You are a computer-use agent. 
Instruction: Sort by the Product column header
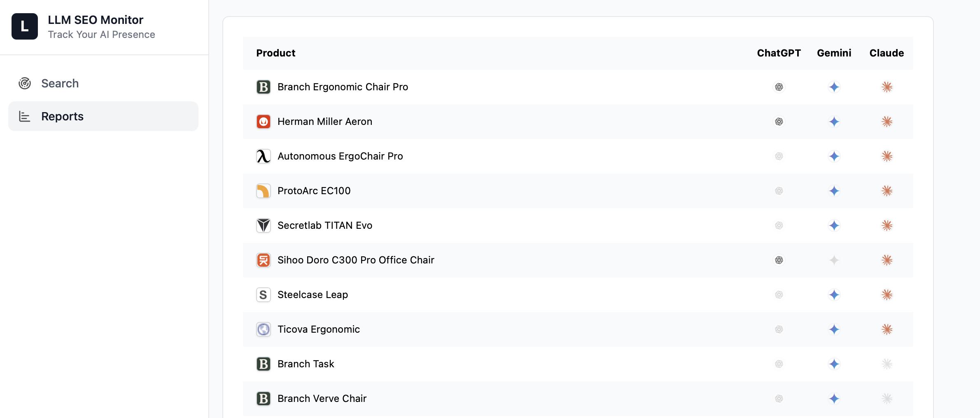pos(275,53)
